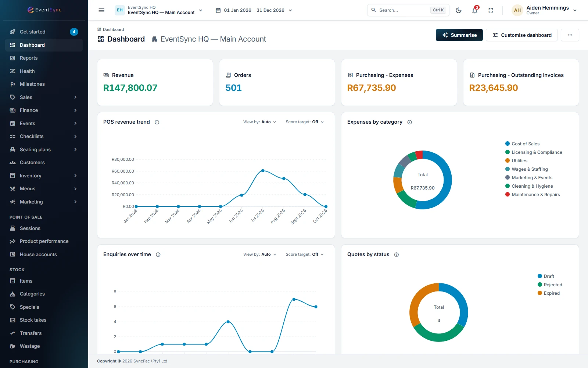Viewport: 588px width, 368px height.
Task: Open Wastage page
Action: [44, 346]
